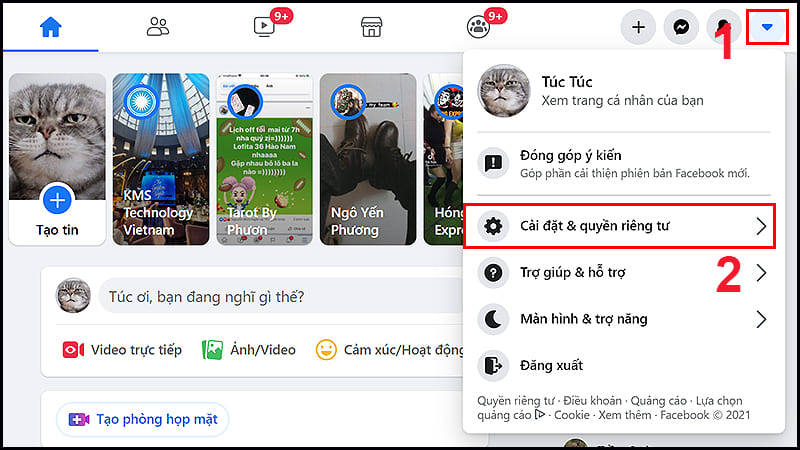800x450 pixels.
Task: Open Đóng góp ý kiến feedback item
Action: 620,163
